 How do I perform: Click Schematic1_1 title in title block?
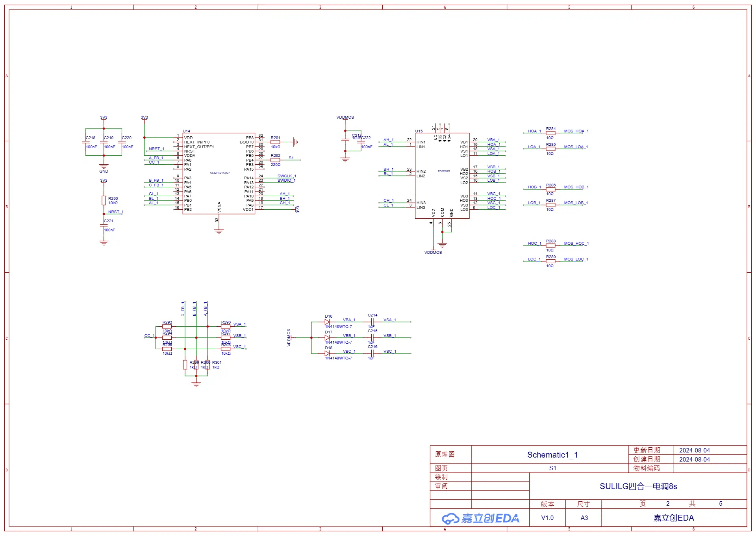click(x=552, y=455)
